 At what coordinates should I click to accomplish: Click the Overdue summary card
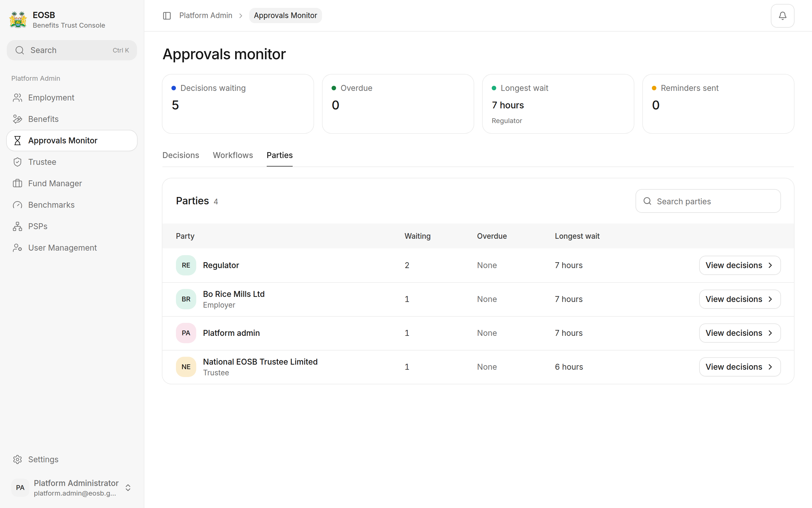pos(398,104)
